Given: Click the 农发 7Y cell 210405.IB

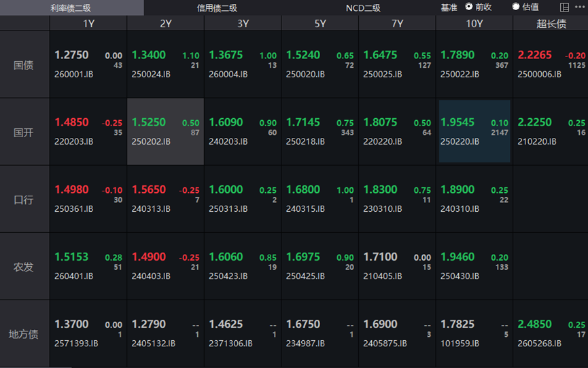Looking at the screenshot, I should (397, 266).
